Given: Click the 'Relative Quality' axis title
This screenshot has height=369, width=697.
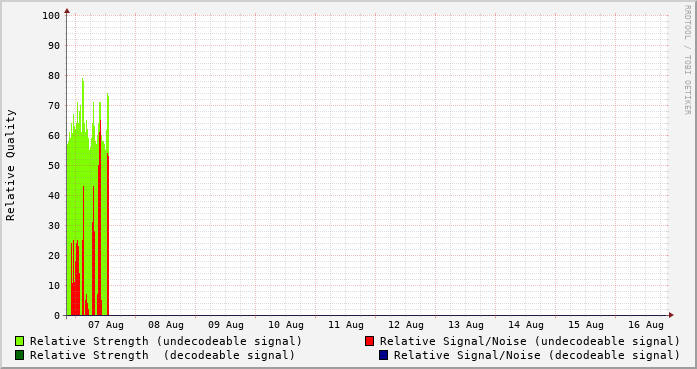Looking at the screenshot, I should click(x=10, y=165).
